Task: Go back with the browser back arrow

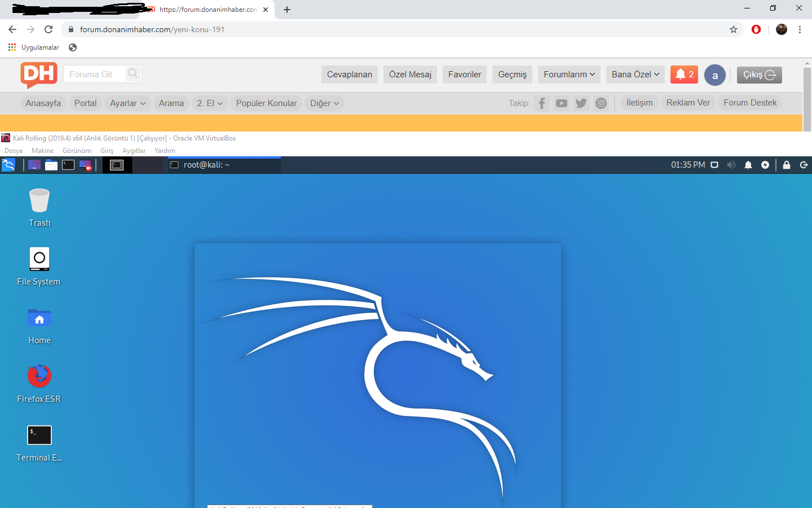Action: [x=12, y=29]
